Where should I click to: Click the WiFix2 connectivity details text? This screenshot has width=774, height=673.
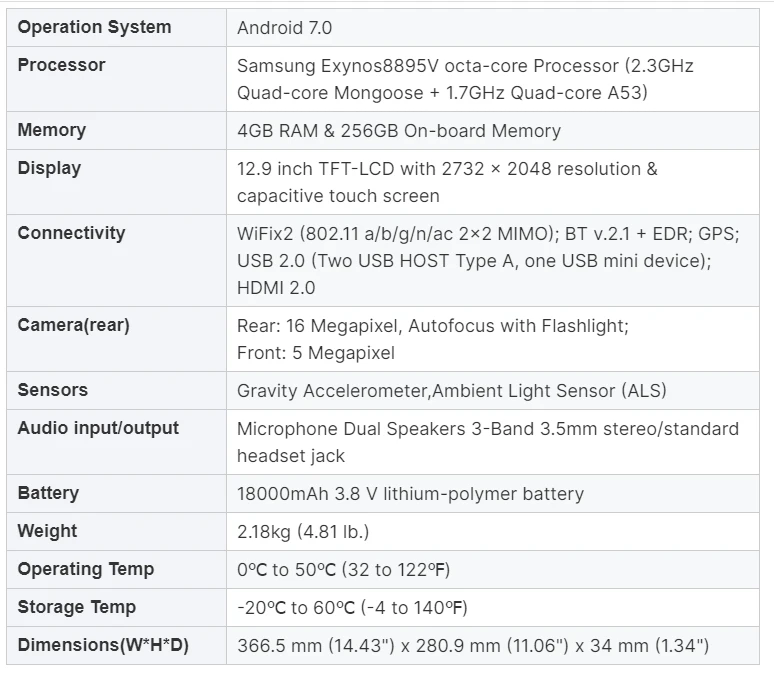pos(487,260)
